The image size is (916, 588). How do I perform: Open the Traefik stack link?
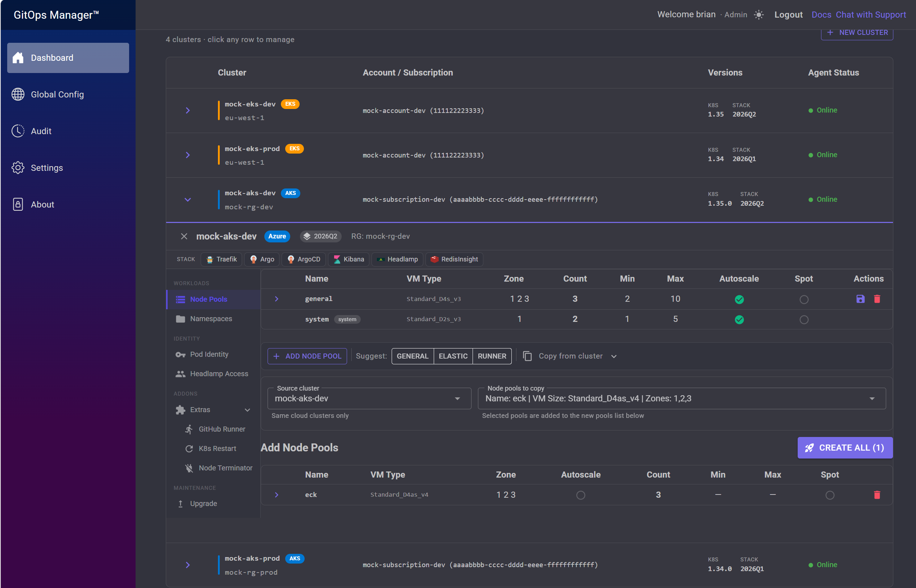[x=222, y=259]
